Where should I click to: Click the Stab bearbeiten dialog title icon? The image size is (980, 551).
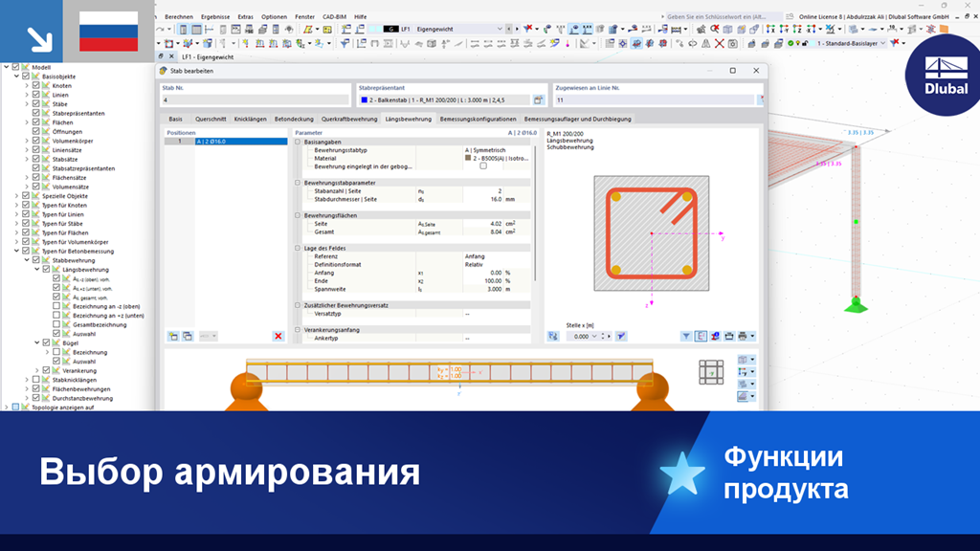[x=163, y=71]
